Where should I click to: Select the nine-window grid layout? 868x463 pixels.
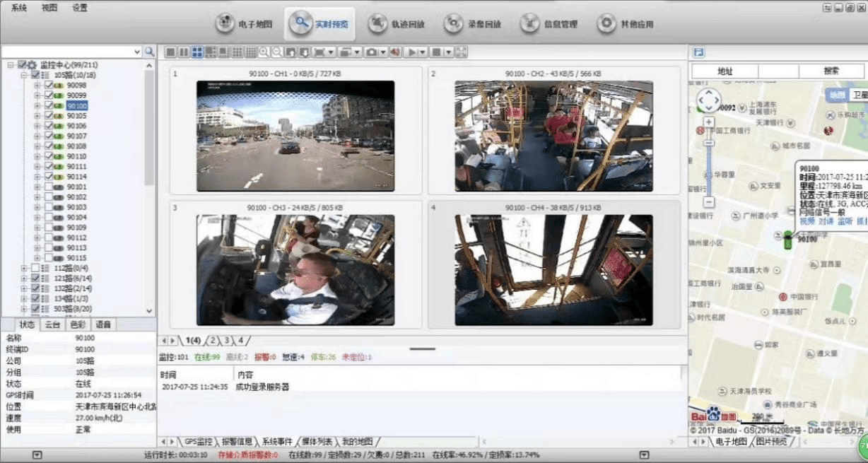coord(237,52)
